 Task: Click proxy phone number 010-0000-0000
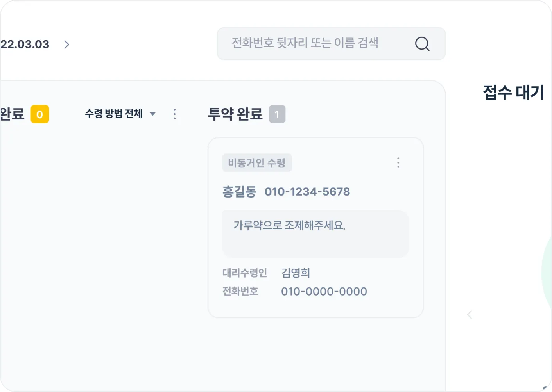(324, 291)
